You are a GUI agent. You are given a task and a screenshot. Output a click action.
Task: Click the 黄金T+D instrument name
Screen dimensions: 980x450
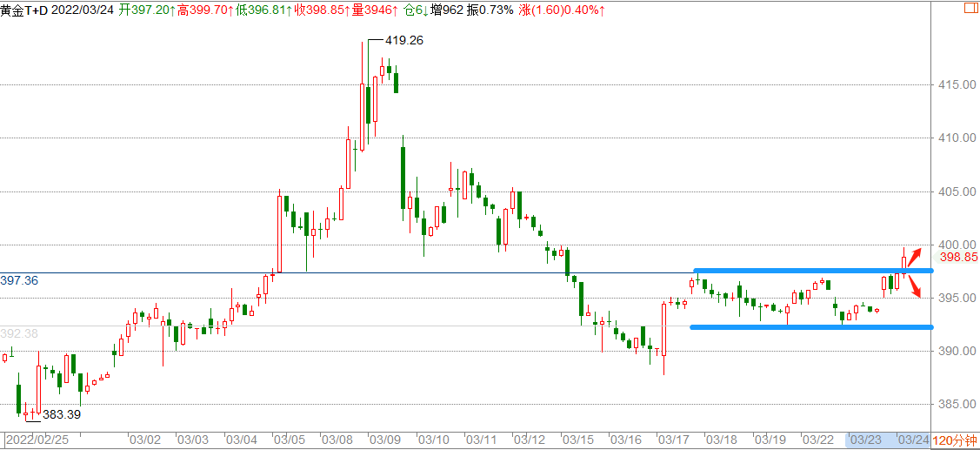point(25,9)
